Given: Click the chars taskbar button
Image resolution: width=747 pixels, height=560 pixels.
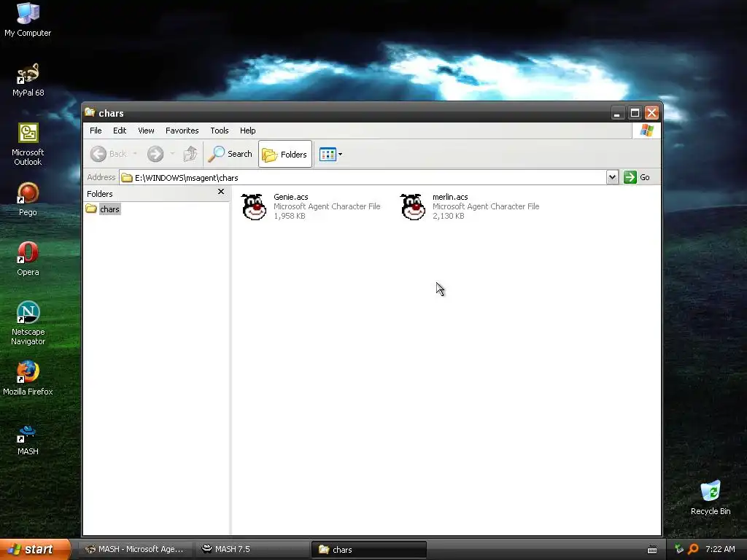Looking at the screenshot, I should point(368,550).
